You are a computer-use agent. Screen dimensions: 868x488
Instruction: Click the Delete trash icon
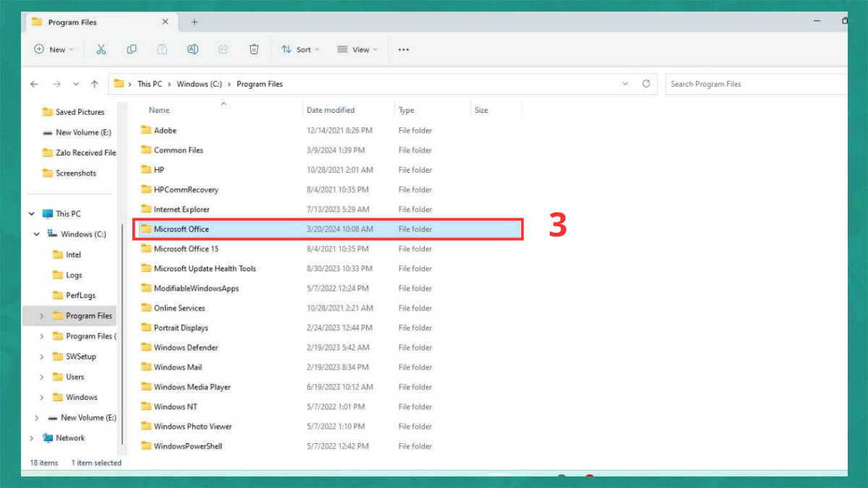(254, 49)
